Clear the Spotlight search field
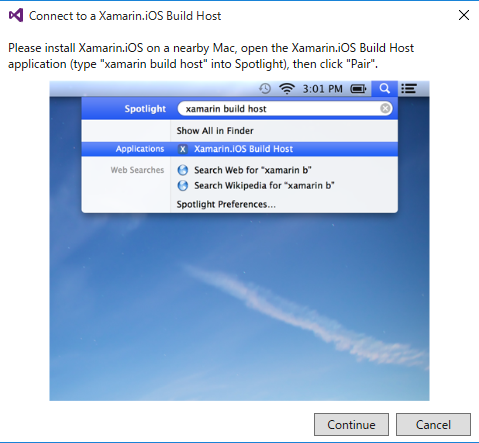Viewport: 479px width, 443px height. pyautogui.click(x=385, y=108)
